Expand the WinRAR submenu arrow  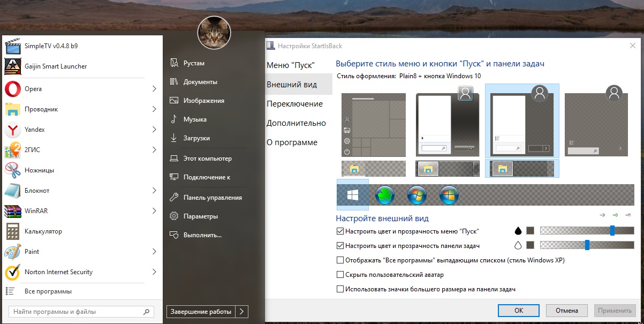pyautogui.click(x=154, y=211)
